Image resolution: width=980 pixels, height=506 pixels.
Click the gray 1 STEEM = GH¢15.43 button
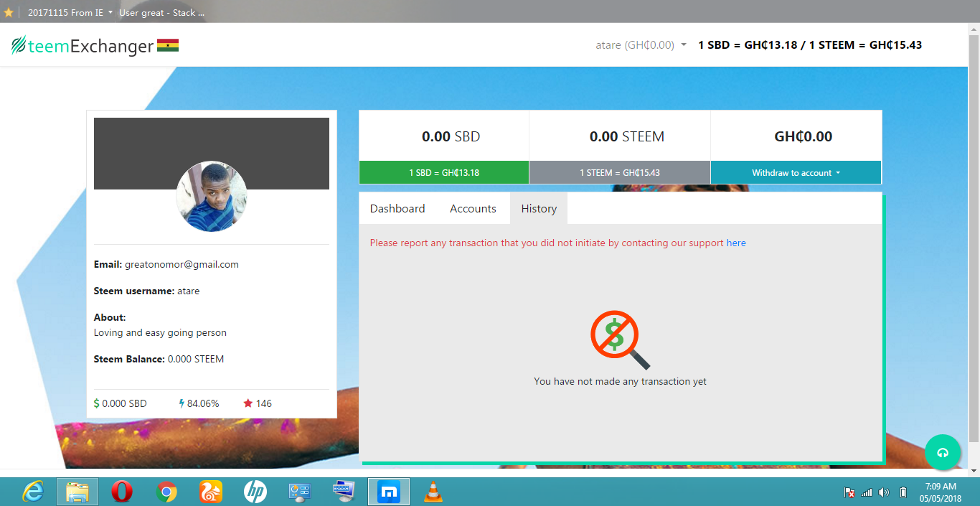tap(618, 172)
